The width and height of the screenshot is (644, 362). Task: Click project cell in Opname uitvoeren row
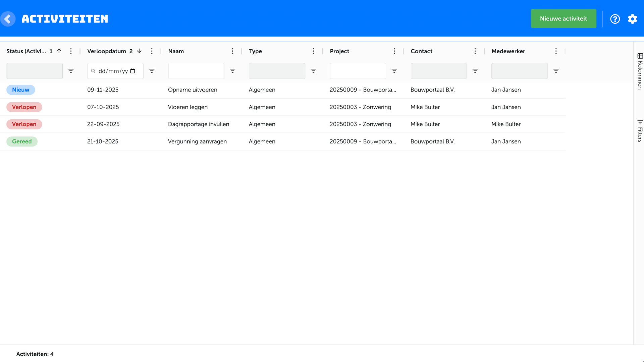pyautogui.click(x=363, y=89)
